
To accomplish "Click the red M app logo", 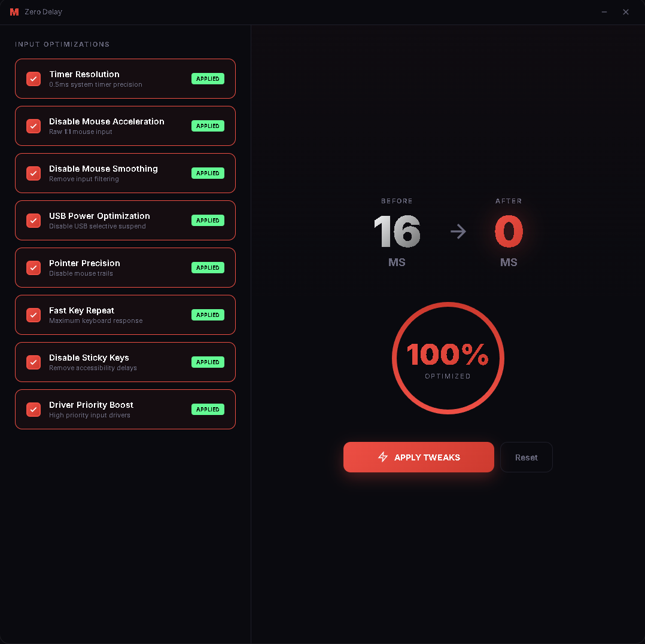I will click(x=14, y=12).
